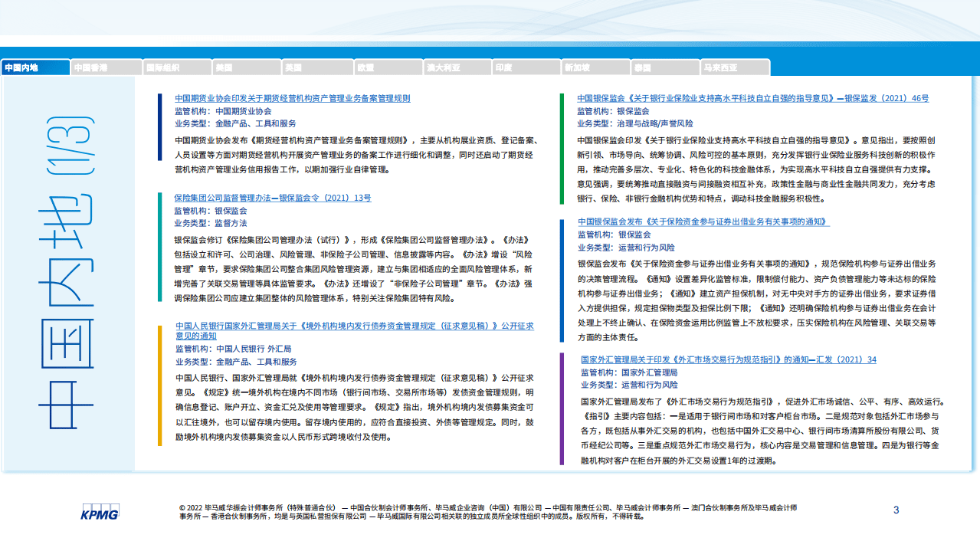Open the 中国期货业协会 asset management filing rules link
The height and width of the screenshot is (551, 980).
point(292,99)
